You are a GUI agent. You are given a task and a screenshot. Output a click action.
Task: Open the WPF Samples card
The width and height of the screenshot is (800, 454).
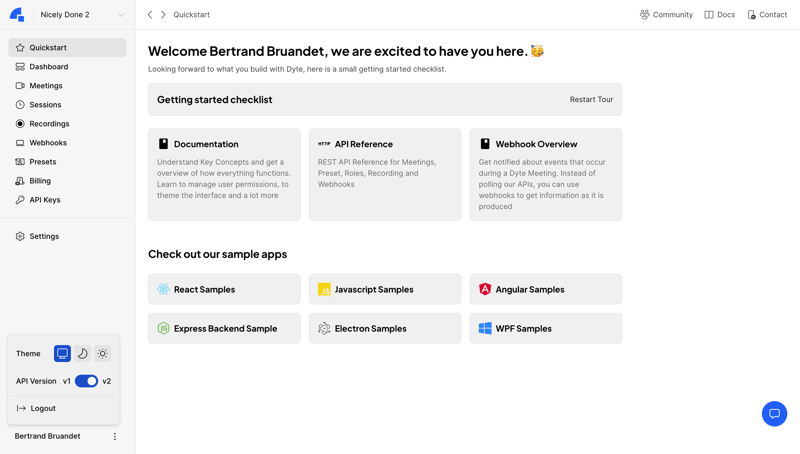point(545,328)
